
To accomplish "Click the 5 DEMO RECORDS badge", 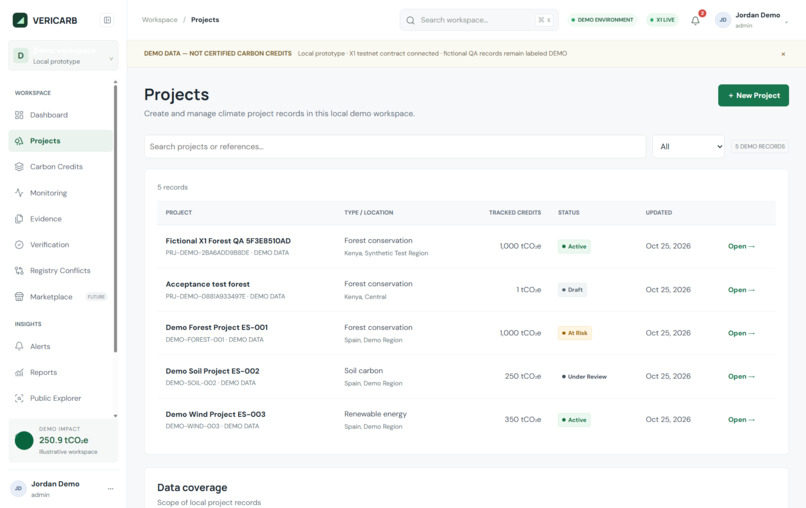I will click(x=760, y=147).
